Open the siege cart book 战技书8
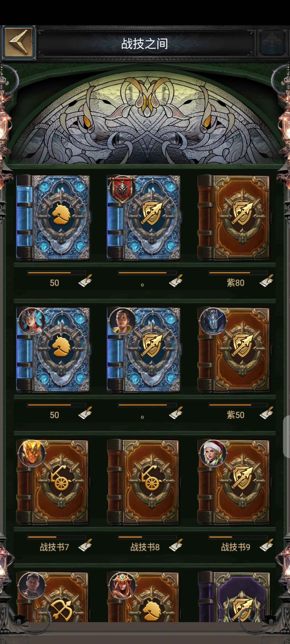 (x=143, y=482)
